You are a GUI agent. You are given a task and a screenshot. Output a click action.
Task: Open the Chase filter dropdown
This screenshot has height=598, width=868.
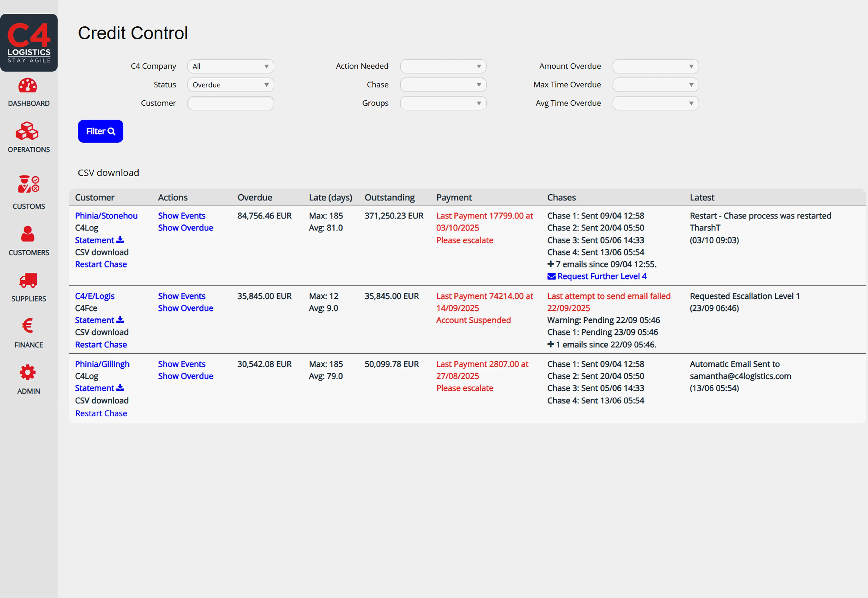click(443, 85)
